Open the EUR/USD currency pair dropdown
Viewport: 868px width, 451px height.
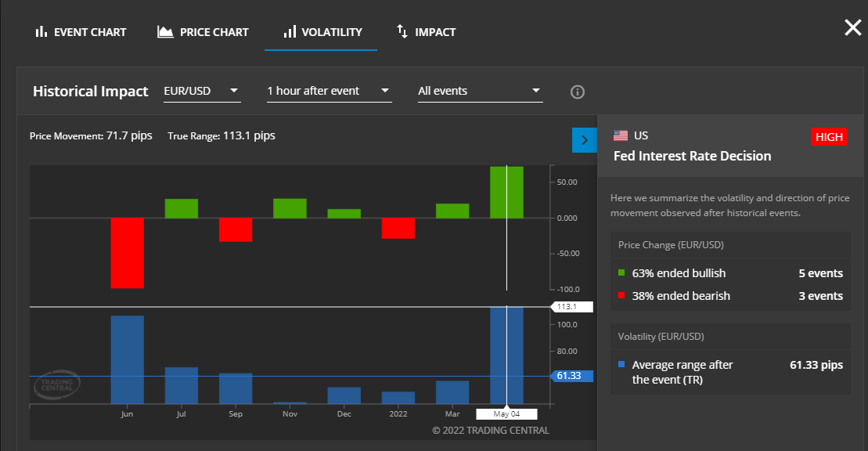(x=202, y=91)
